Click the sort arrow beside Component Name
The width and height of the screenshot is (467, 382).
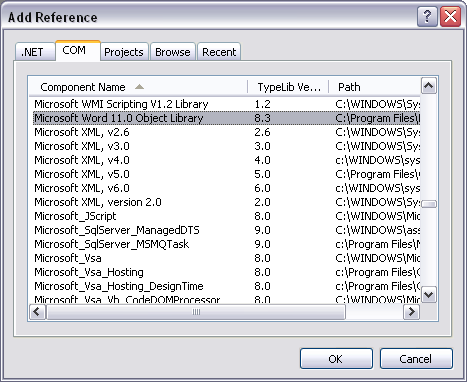pyautogui.click(x=139, y=87)
